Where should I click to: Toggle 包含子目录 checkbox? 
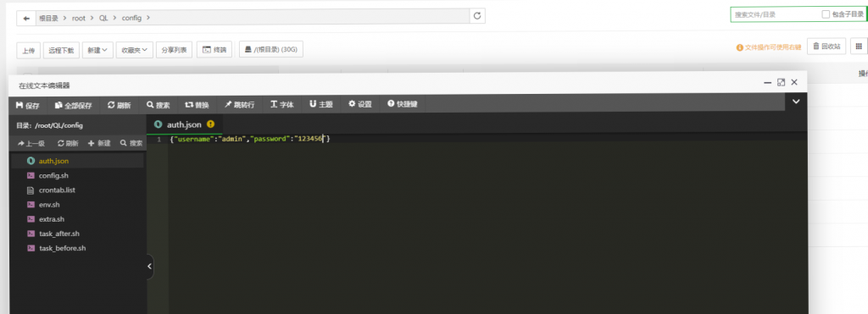coord(826,14)
